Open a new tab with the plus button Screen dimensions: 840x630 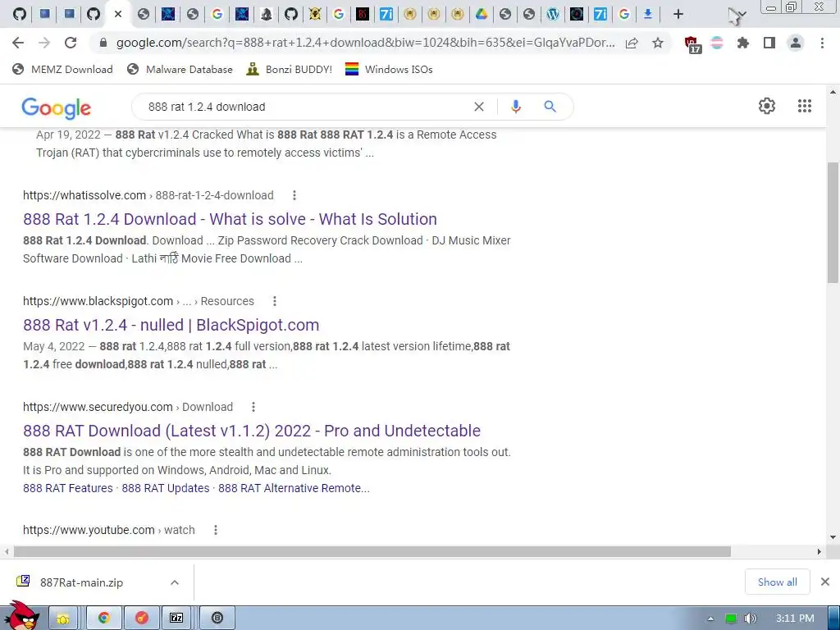click(x=678, y=15)
